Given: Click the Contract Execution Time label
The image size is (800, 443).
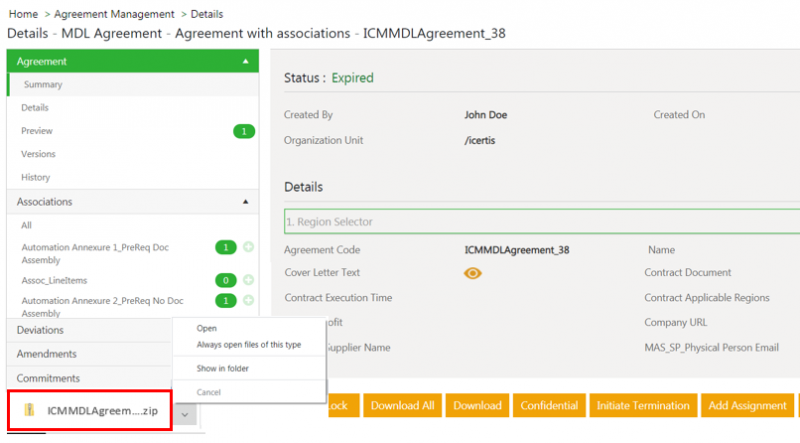Looking at the screenshot, I should [338, 298].
